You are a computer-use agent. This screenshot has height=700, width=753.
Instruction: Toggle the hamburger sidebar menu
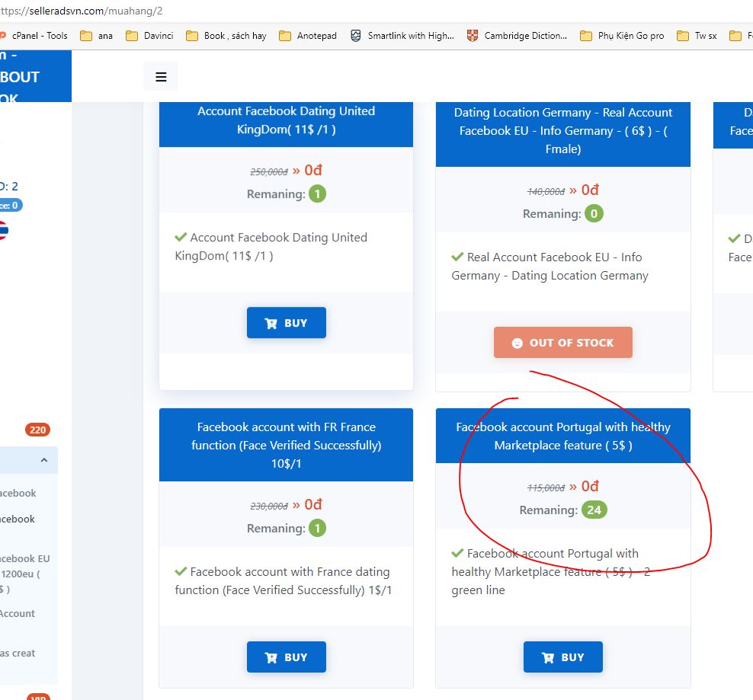[161, 77]
